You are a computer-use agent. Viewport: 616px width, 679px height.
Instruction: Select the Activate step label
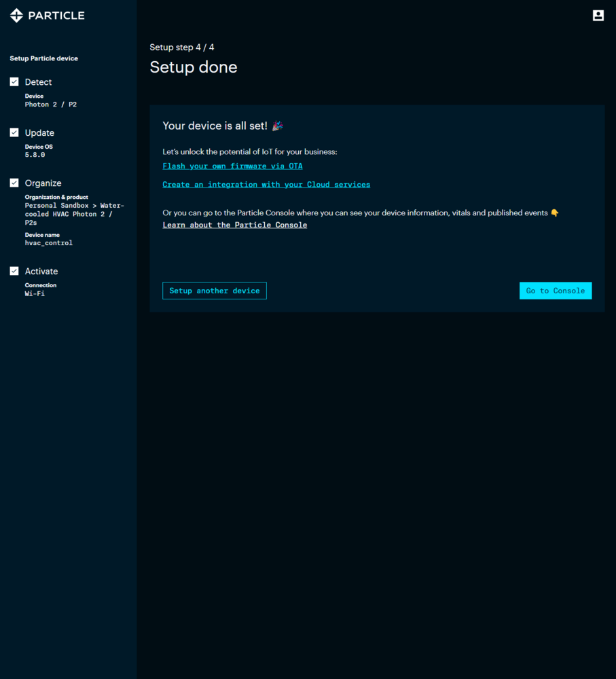point(41,271)
